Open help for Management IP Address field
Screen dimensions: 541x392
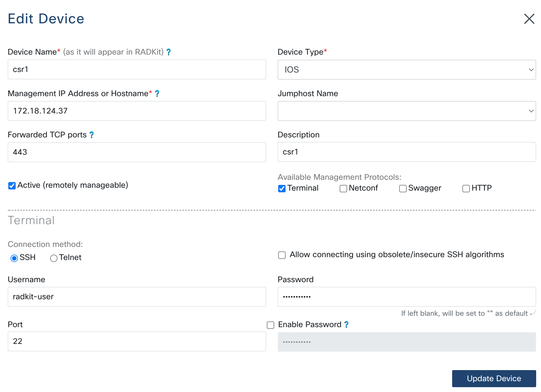[157, 93]
